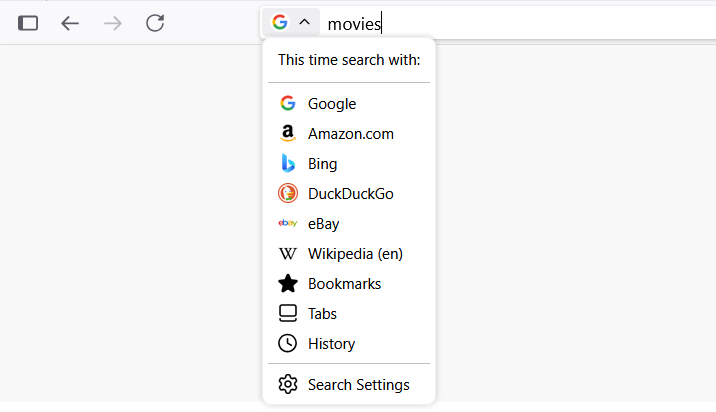Click the DuckDuckGo duck icon

point(288,194)
